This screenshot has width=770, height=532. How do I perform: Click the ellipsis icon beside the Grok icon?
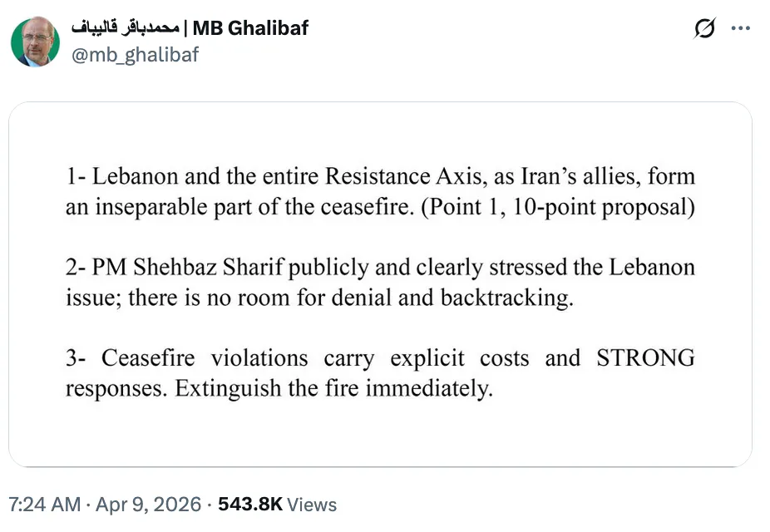741,28
